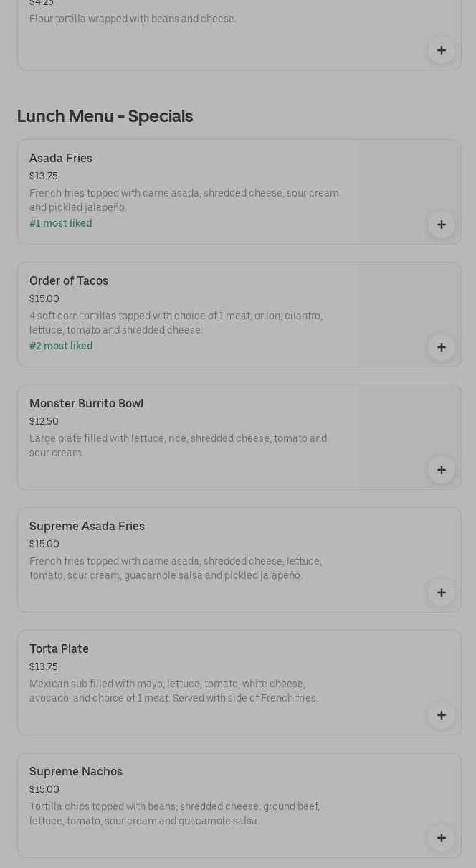Click the "#1 most liked" label

click(x=61, y=223)
